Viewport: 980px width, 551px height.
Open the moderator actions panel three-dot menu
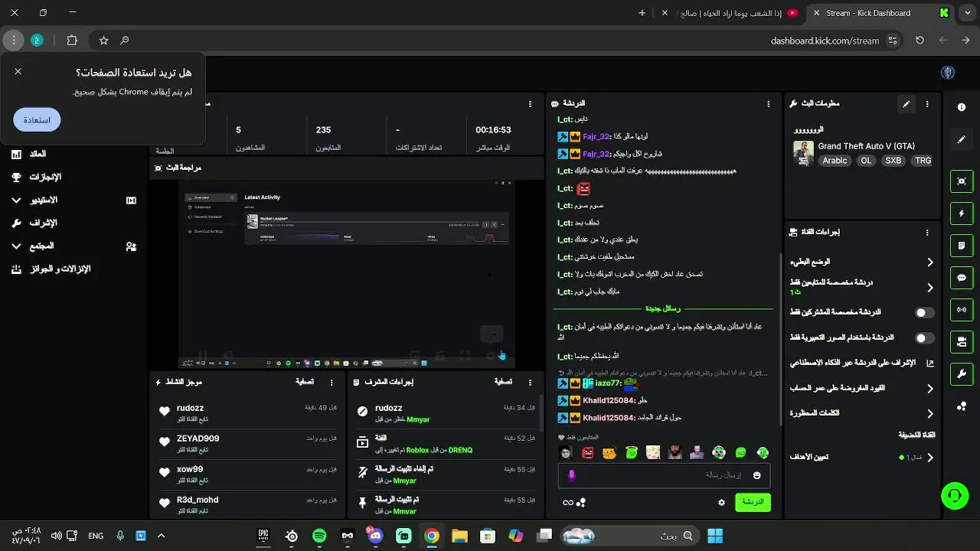[530, 382]
